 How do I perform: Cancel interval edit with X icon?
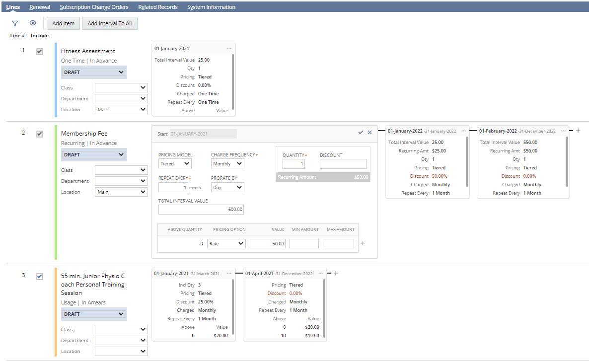point(369,132)
